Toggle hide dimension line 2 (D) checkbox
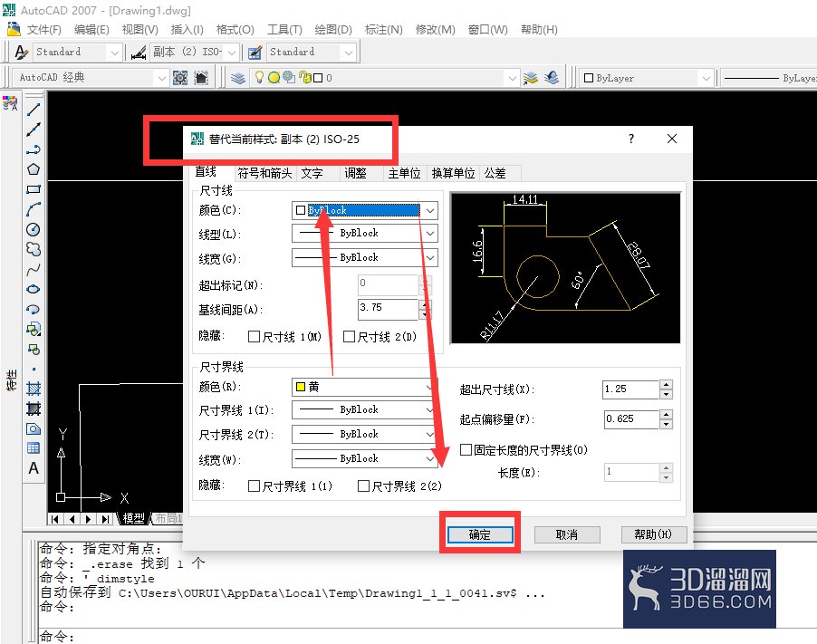Viewport: 817px width, 644px height. coord(349,337)
